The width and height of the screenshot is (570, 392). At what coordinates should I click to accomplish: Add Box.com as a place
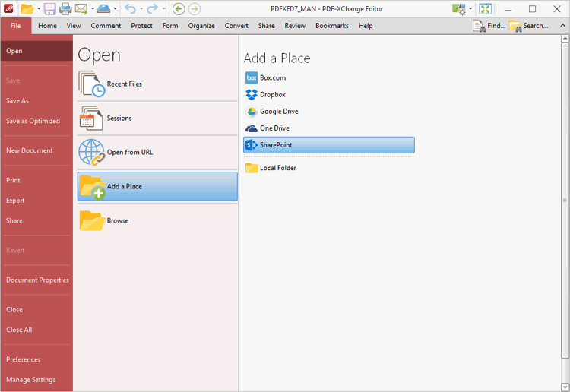pos(329,77)
